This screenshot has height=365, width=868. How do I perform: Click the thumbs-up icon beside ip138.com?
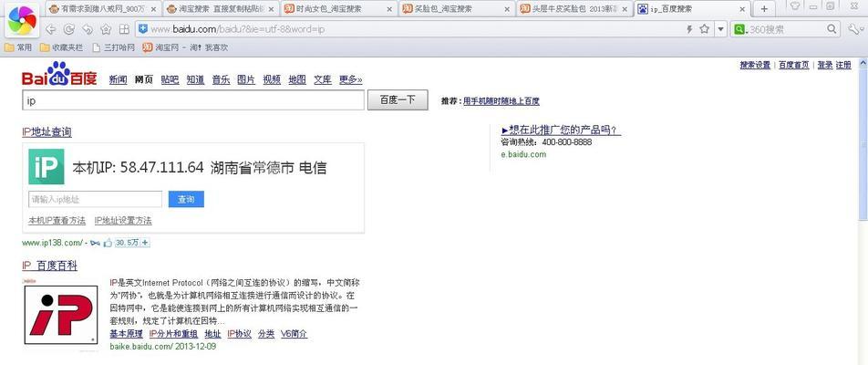click(x=108, y=243)
